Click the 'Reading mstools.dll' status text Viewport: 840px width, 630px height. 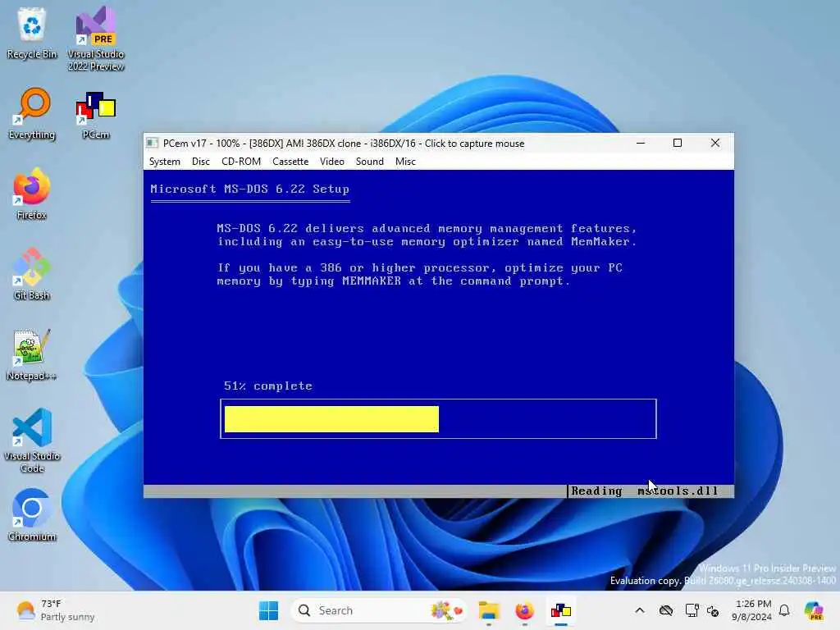coord(645,491)
